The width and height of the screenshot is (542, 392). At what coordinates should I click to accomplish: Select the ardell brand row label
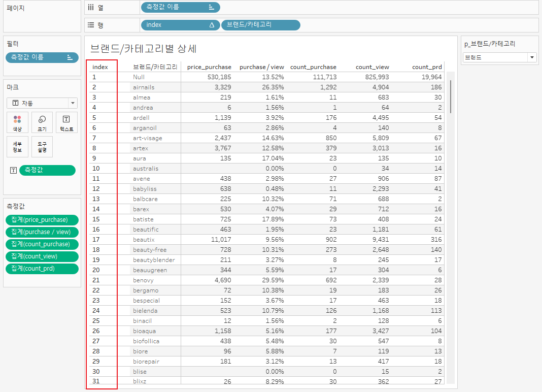click(x=142, y=118)
